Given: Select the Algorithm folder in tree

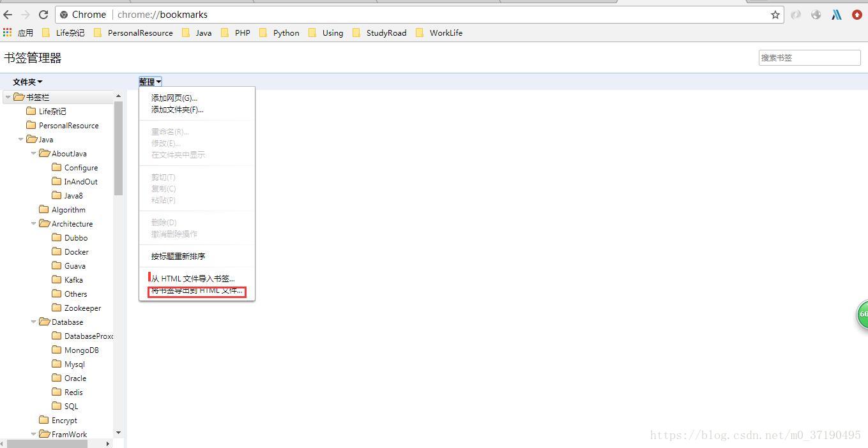Looking at the screenshot, I should [x=62, y=209].
